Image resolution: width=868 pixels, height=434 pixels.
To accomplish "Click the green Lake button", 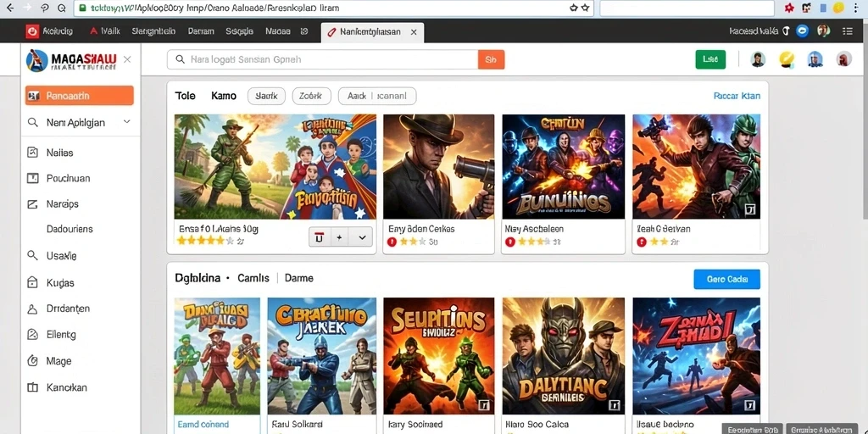I will click(710, 59).
